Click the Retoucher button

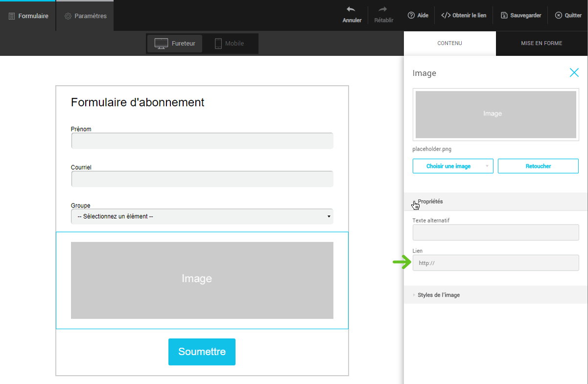click(x=538, y=166)
